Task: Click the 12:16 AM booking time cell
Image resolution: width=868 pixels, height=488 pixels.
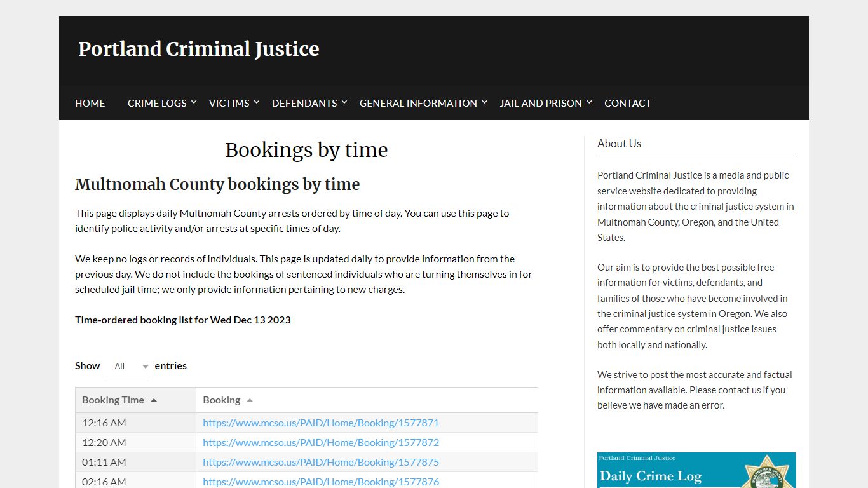Action: pos(104,423)
